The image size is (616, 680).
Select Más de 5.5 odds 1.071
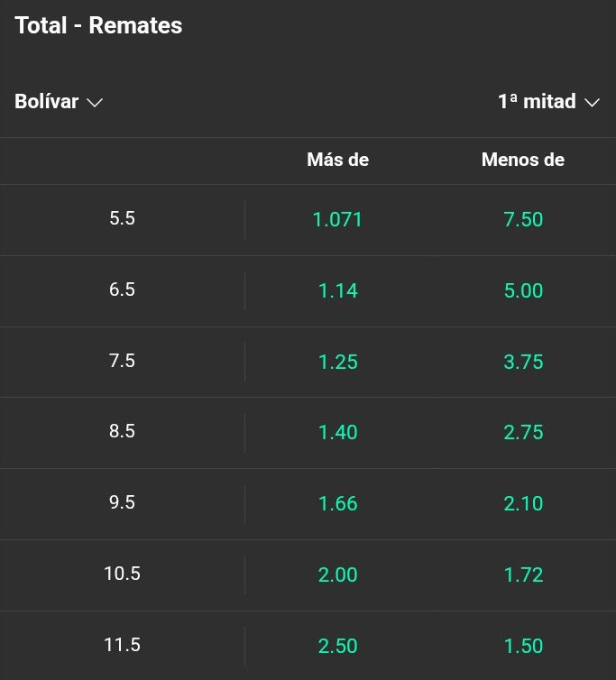coord(337,219)
